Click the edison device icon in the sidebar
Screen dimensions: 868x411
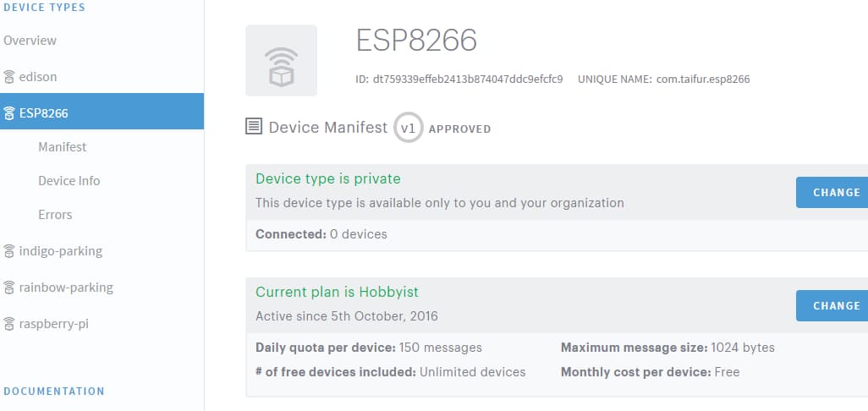point(8,77)
